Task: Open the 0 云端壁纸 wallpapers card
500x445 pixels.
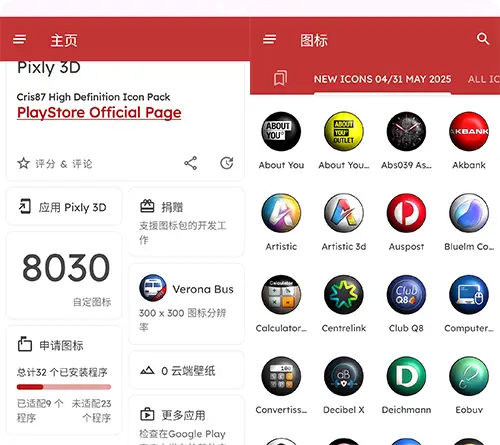Action: (186, 370)
